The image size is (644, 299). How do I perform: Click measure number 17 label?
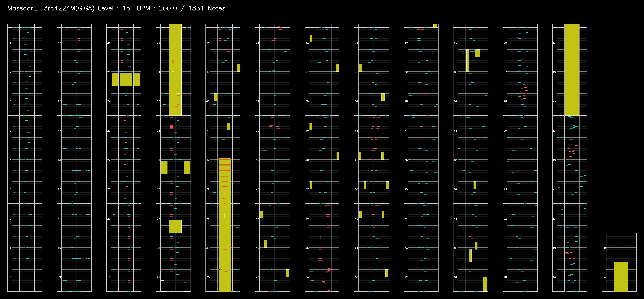[60, 43]
